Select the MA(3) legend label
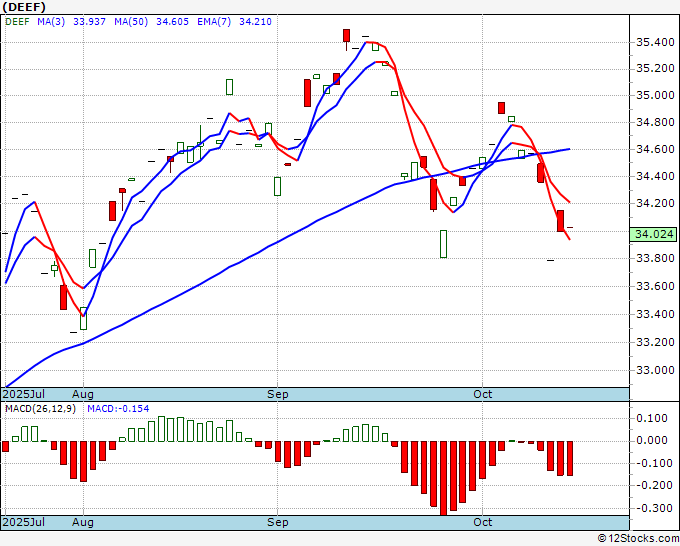 [51, 22]
